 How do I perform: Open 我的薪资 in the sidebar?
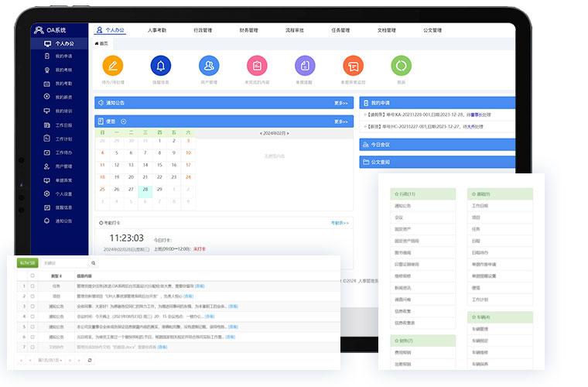tap(60, 97)
